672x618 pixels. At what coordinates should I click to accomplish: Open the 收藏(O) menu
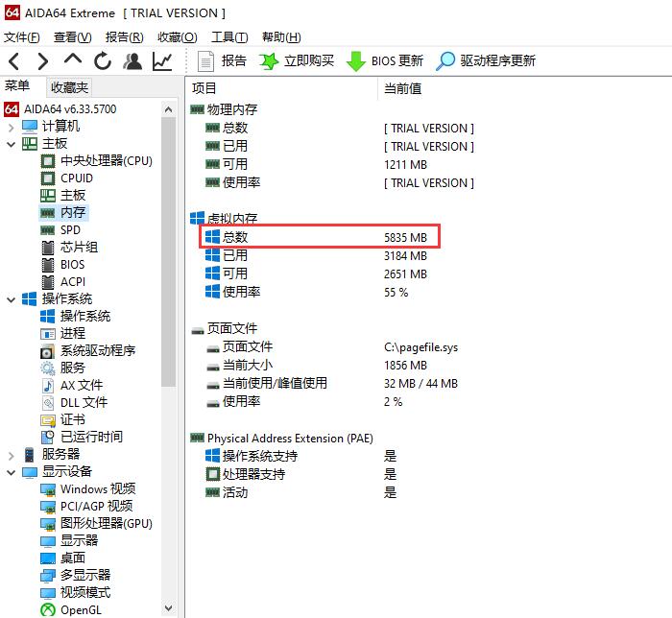click(177, 37)
